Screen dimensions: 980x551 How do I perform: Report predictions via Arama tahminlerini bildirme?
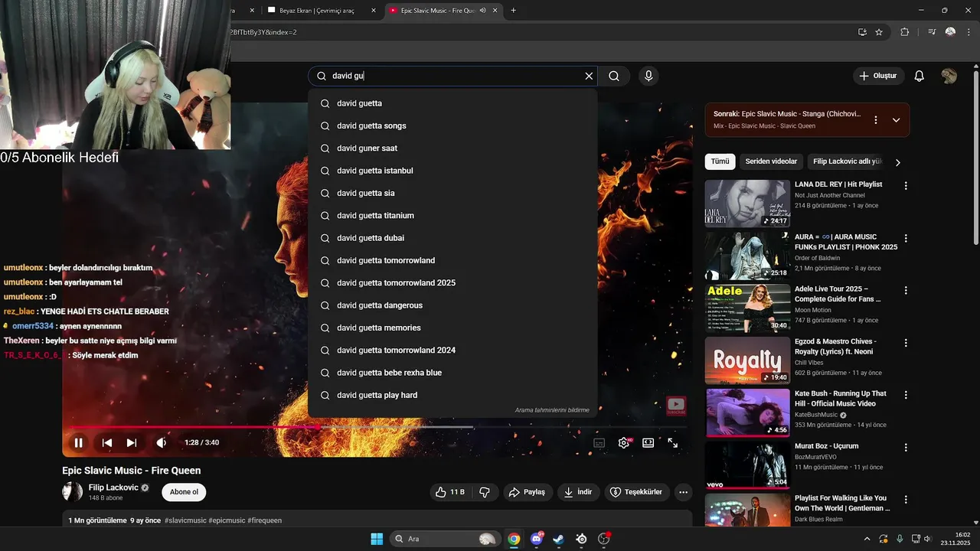(x=552, y=410)
